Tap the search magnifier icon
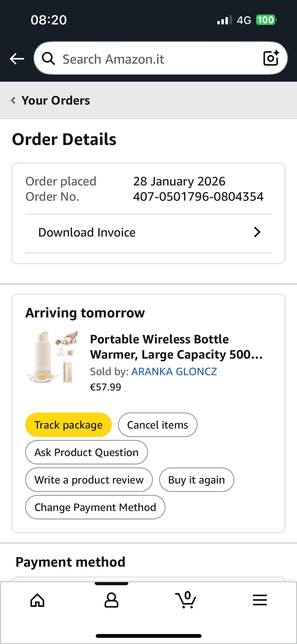The width and height of the screenshot is (297, 644). (x=48, y=58)
